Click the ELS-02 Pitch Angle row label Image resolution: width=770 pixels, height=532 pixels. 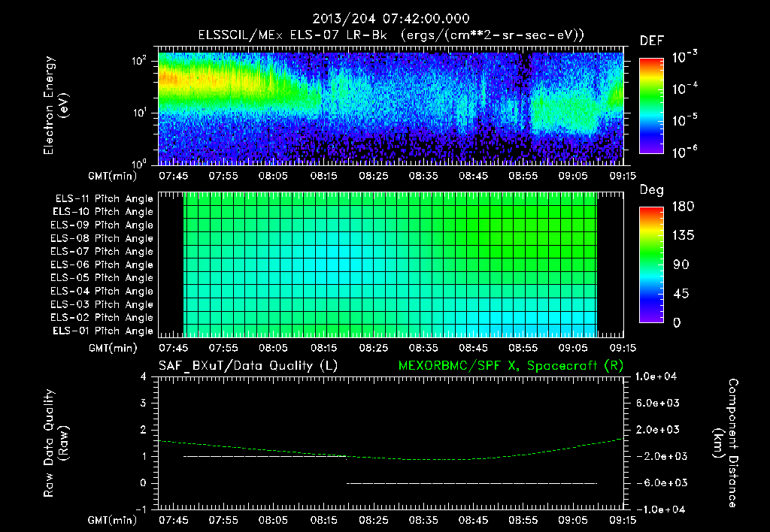coord(102,318)
